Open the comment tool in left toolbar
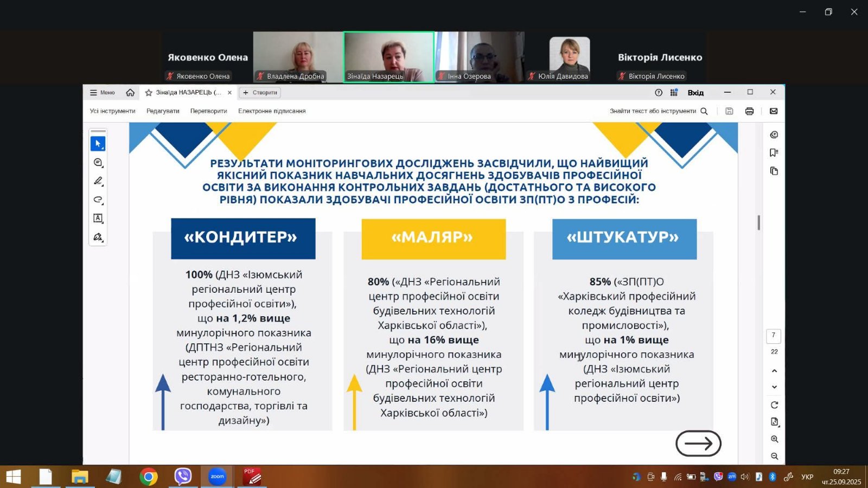The image size is (868, 488). (x=98, y=163)
